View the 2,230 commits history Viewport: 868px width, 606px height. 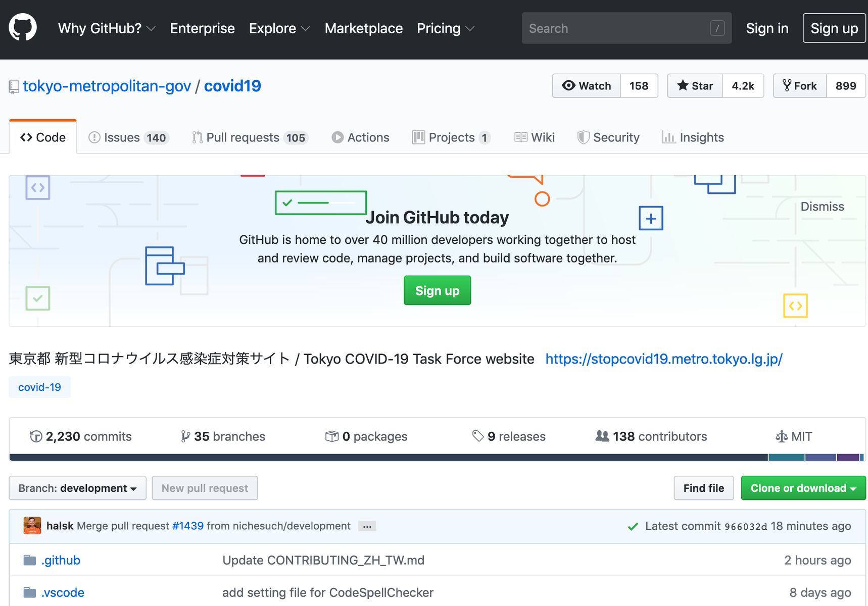pos(81,436)
